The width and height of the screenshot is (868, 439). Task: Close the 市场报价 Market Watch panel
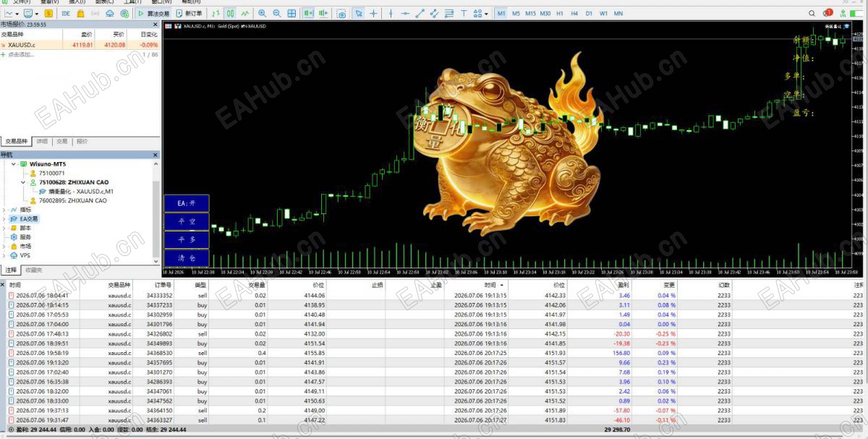click(x=156, y=25)
